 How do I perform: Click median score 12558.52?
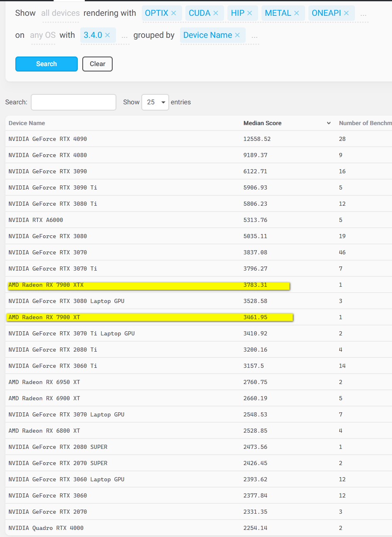[257, 139]
